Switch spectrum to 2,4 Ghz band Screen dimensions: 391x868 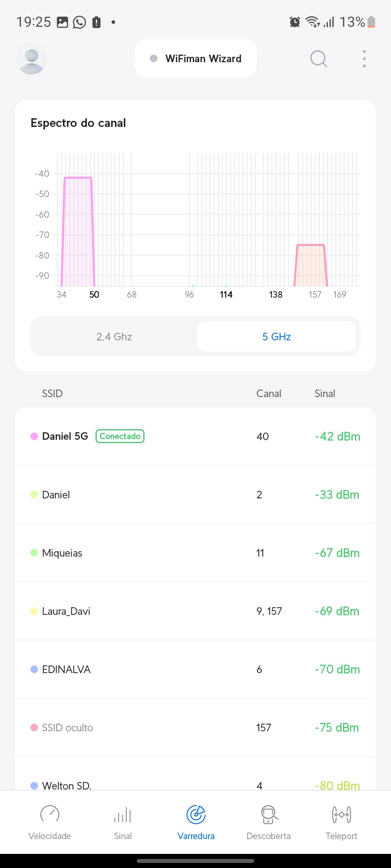(x=114, y=337)
